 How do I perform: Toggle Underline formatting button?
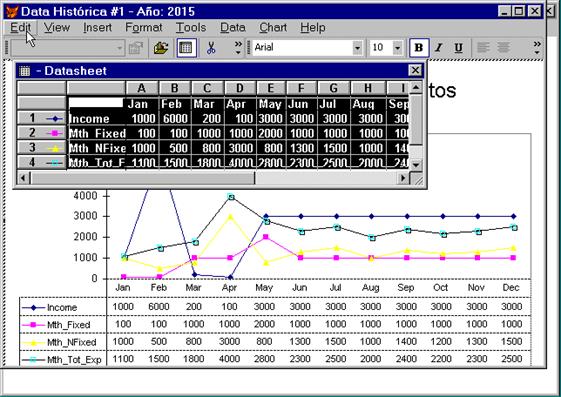[458, 48]
